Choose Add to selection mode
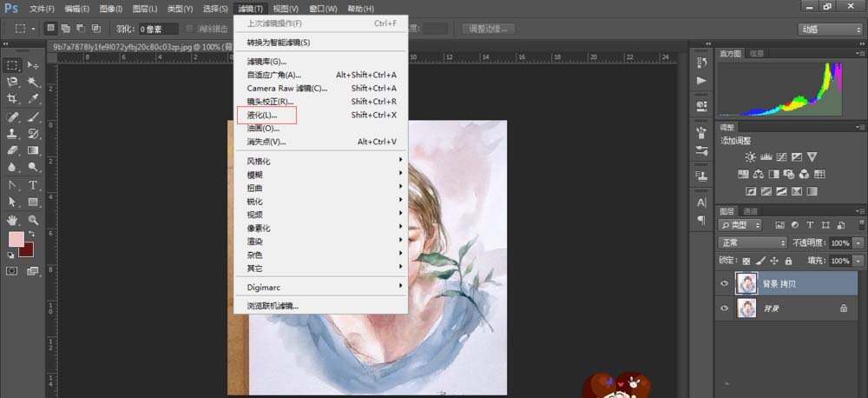The width and height of the screenshot is (868, 398). (x=67, y=29)
